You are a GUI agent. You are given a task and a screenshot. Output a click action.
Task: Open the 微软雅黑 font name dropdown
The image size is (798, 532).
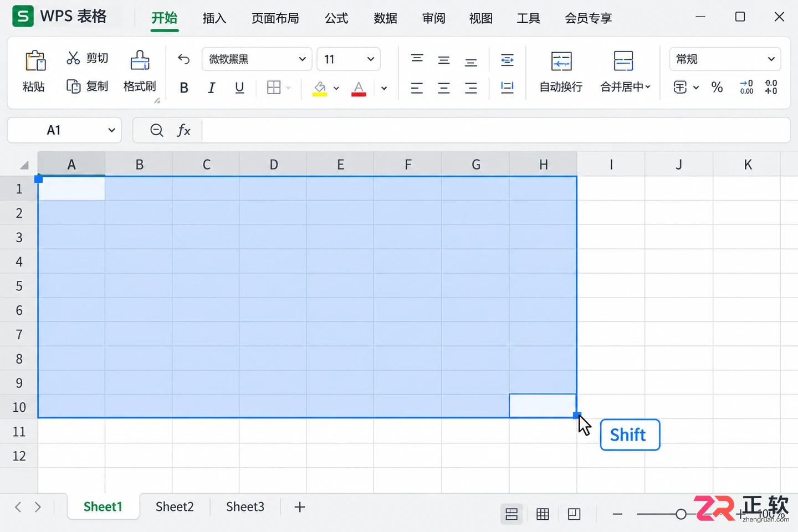257,59
